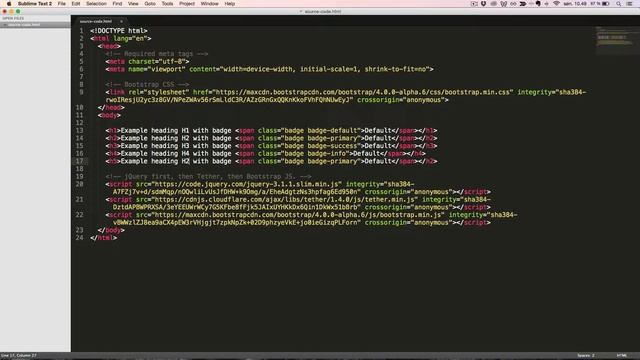Click the infinity-shaped menu bar icon
The height and width of the screenshot is (360, 640).
coord(513,4)
